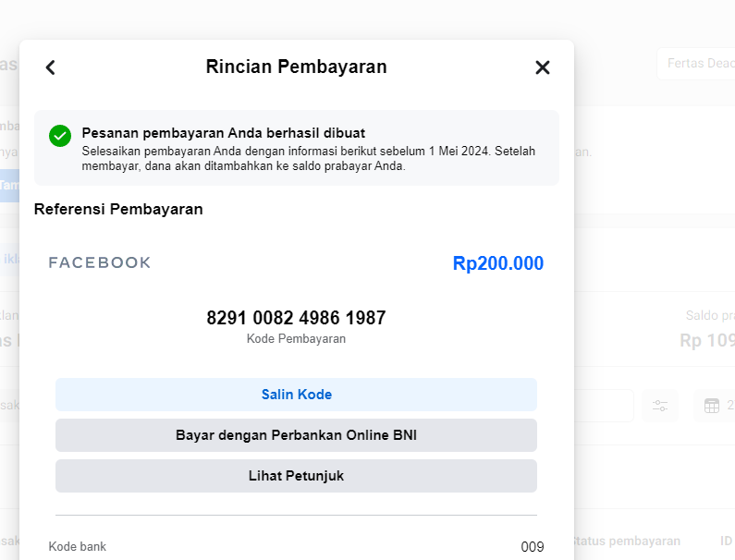The width and height of the screenshot is (735, 560).
Task: Click the Referensi Pembayaran heading
Action: [x=118, y=210]
